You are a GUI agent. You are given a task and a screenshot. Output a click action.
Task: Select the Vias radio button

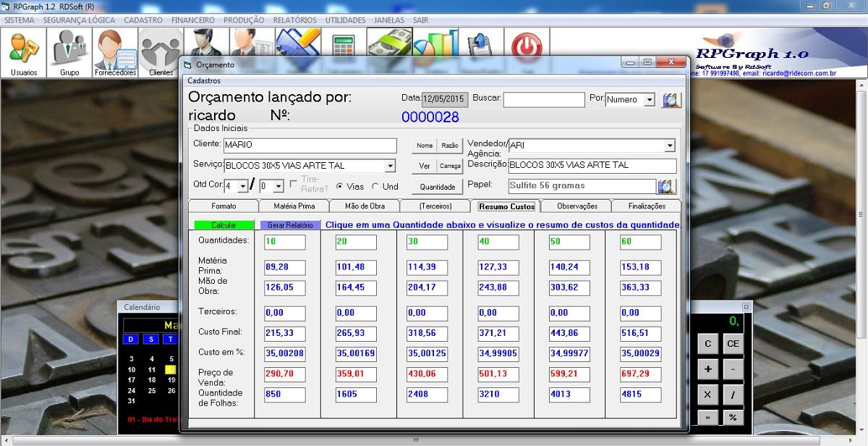pyautogui.click(x=340, y=186)
